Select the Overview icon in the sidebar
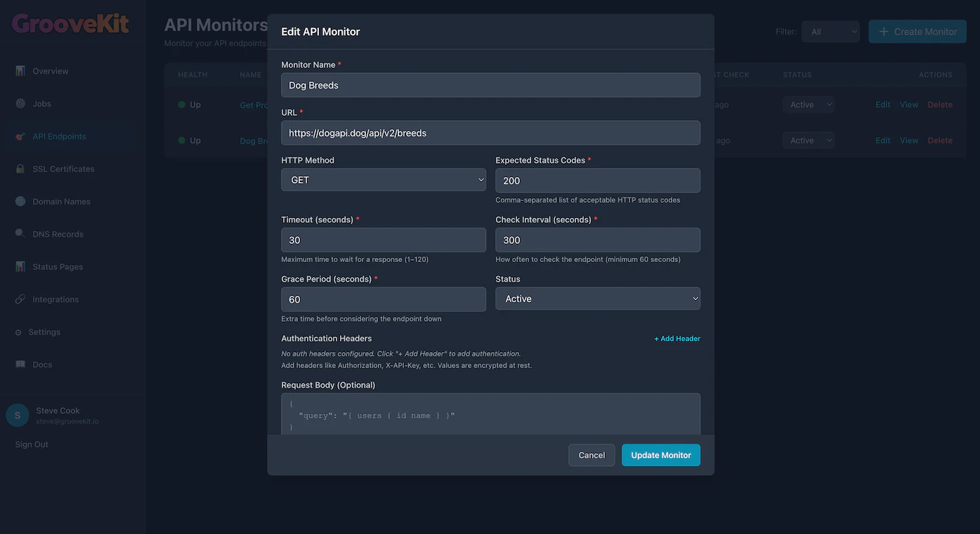The image size is (980, 534). pos(21,71)
